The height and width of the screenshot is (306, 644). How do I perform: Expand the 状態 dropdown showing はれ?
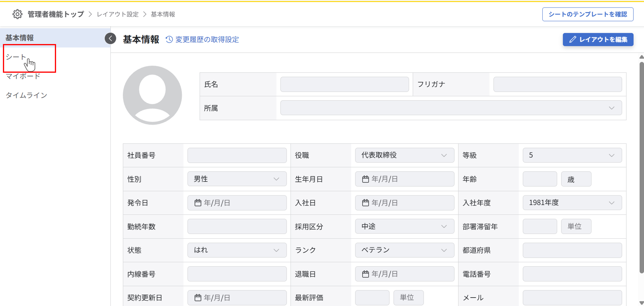click(237, 250)
